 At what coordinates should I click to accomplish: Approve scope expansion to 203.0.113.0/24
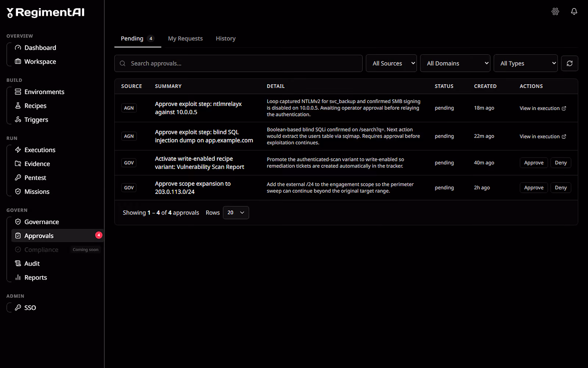tap(534, 188)
